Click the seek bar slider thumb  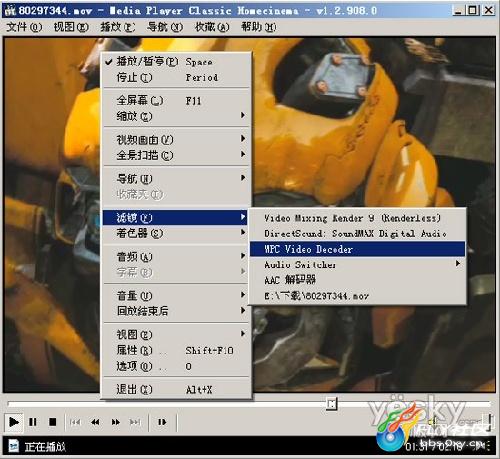[332, 404]
